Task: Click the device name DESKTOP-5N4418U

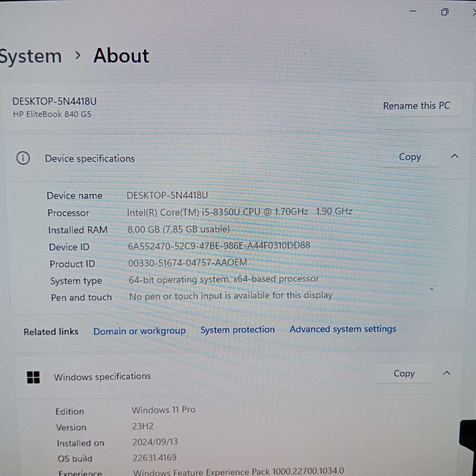Action: (167, 195)
